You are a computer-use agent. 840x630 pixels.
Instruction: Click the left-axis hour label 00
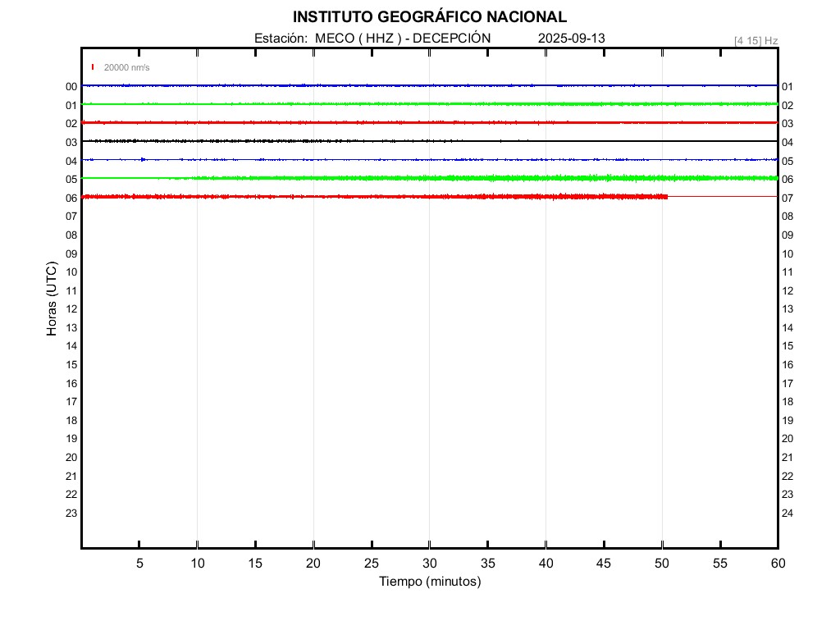coord(71,87)
